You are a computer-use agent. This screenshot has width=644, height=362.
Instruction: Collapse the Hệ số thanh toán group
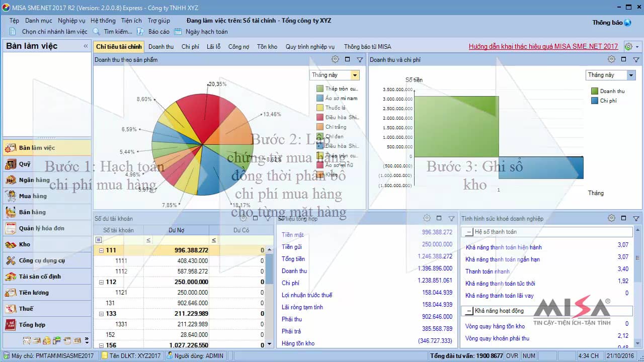tap(469, 232)
